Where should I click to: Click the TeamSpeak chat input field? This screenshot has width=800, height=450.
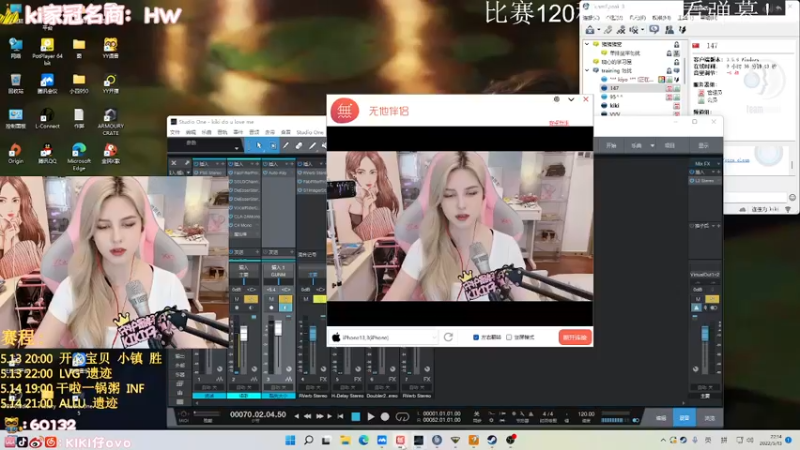coord(756,197)
